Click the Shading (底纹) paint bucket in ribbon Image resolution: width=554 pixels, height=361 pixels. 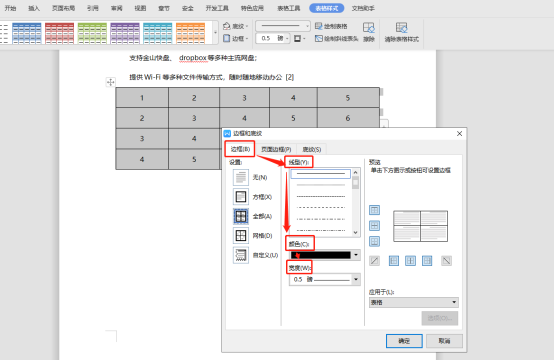pyautogui.click(x=227, y=26)
